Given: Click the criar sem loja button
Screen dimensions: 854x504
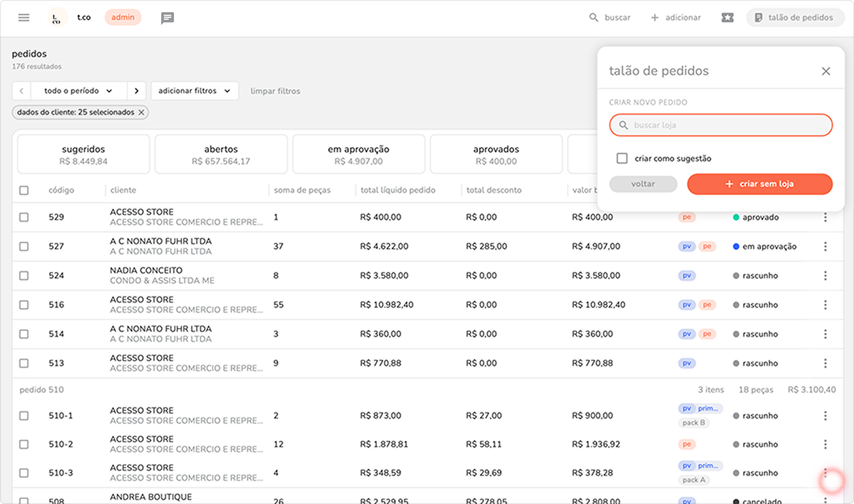Looking at the screenshot, I should point(759,184).
